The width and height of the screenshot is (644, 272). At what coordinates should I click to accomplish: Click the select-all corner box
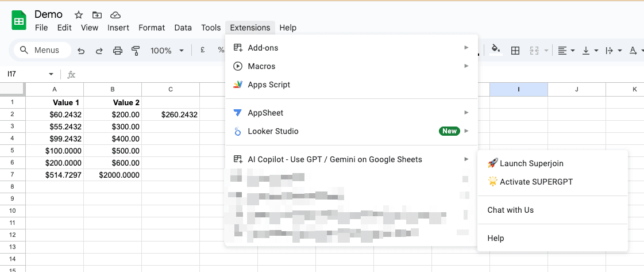(x=13, y=89)
